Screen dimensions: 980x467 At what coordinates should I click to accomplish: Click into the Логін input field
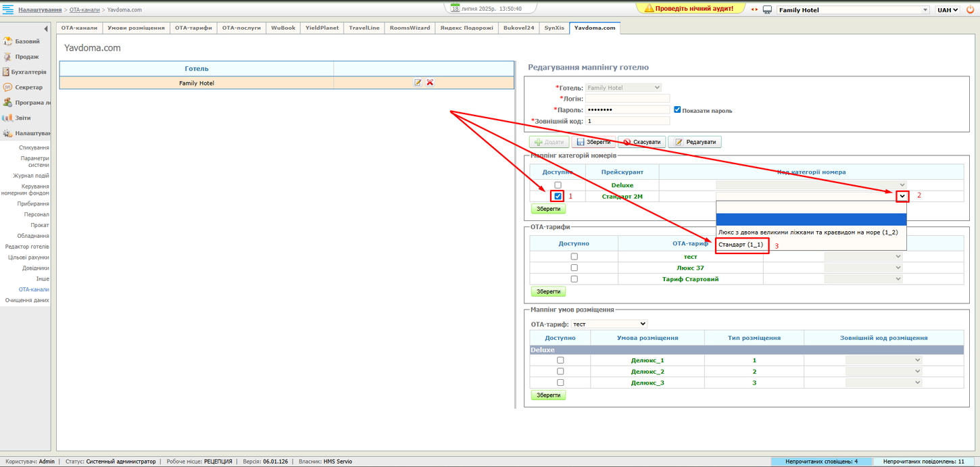click(x=627, y=99)
